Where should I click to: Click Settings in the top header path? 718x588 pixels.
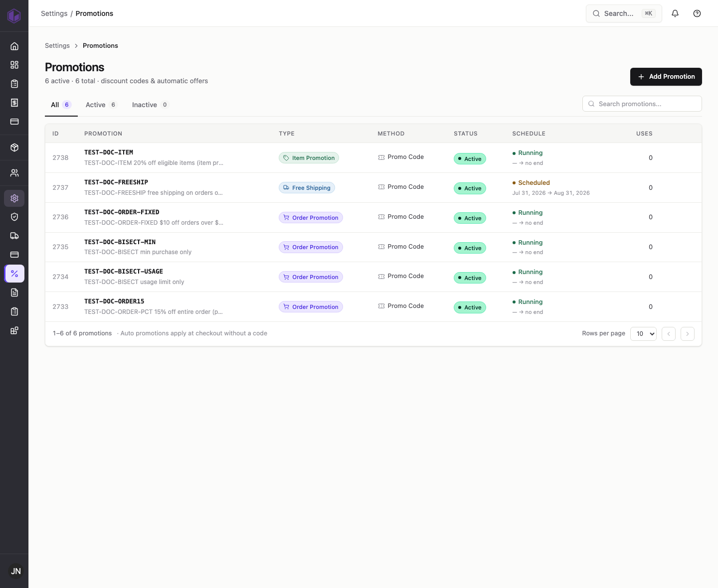click(54, 13)
